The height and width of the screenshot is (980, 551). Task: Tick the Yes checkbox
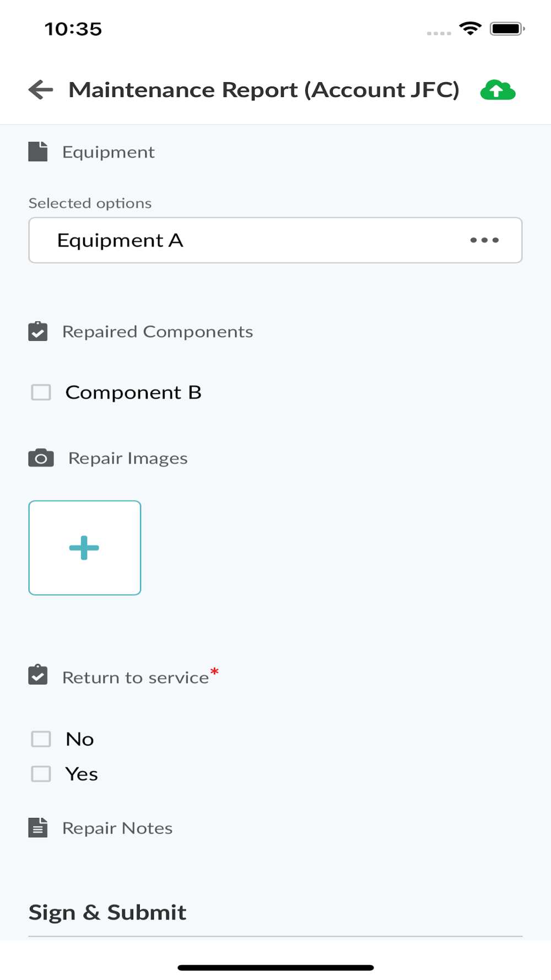click(x=41, y=774)
